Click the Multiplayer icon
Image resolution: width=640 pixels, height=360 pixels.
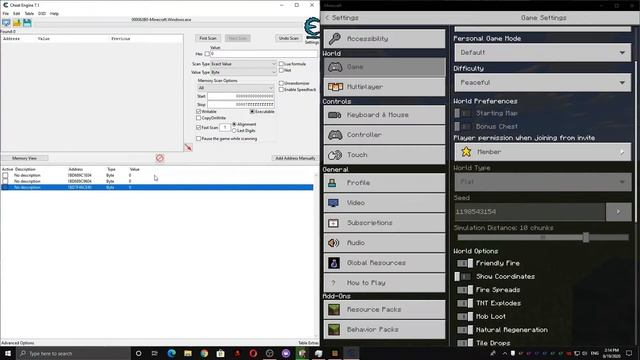(335, 87)
